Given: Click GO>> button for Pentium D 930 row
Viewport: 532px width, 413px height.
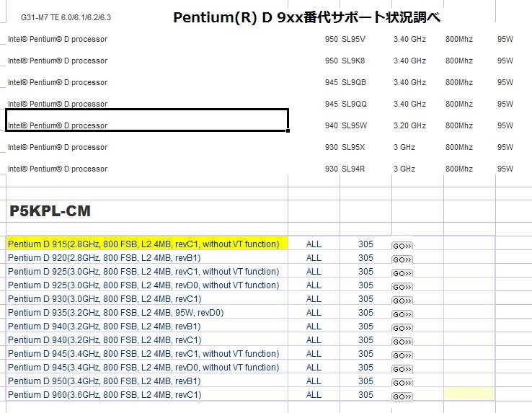Looking at the screenshot, I should click(402, 301).
